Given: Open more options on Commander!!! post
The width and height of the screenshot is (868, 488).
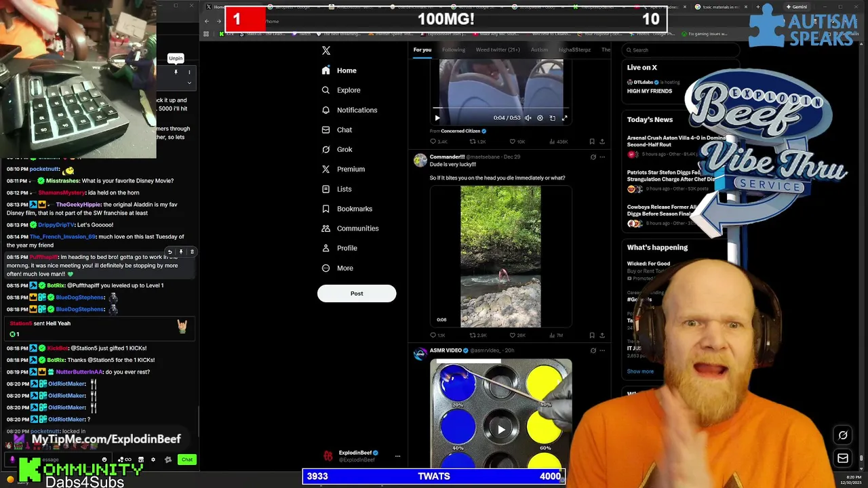Looking at the screenshot, I should (602, 157).
